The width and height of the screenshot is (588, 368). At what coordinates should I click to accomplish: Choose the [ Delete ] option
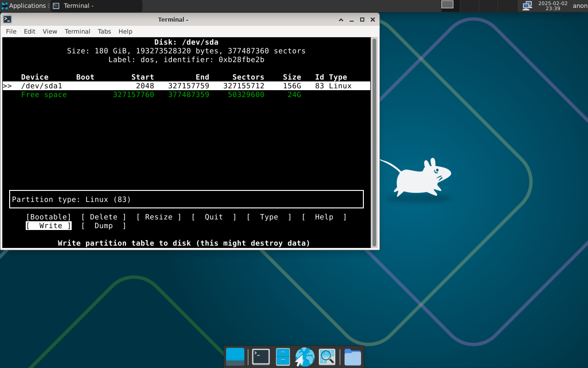coord(104,217)
